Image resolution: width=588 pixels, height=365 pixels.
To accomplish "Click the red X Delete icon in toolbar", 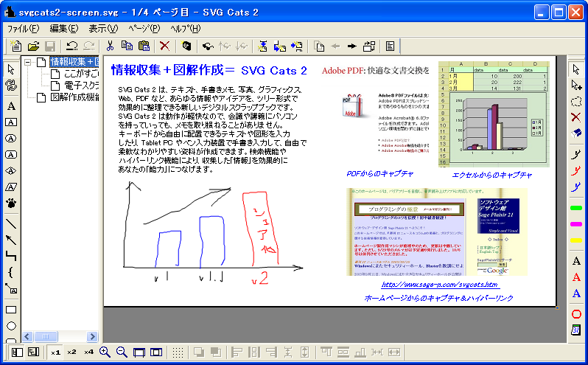I will click(x=164, y=46).
